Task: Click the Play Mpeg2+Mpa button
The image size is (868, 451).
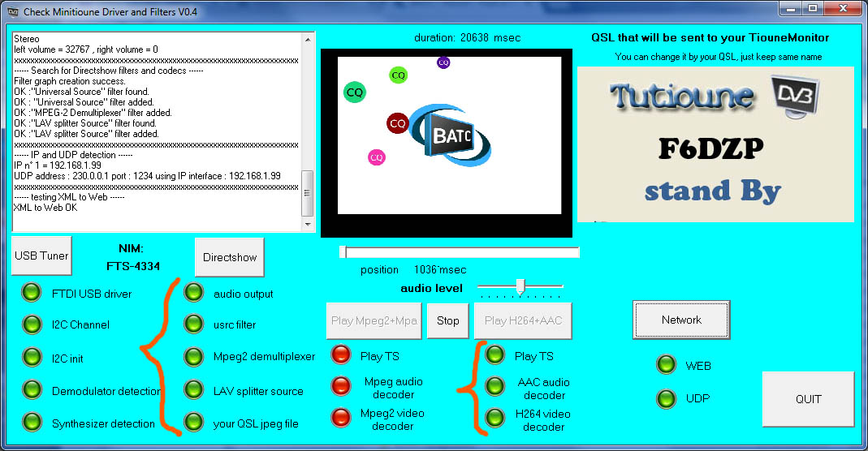Action: pyautogui.click(x=374, y=321)
